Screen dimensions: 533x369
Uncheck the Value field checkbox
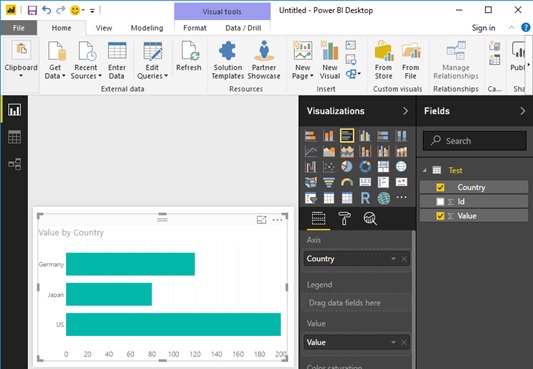pos(440,216)
